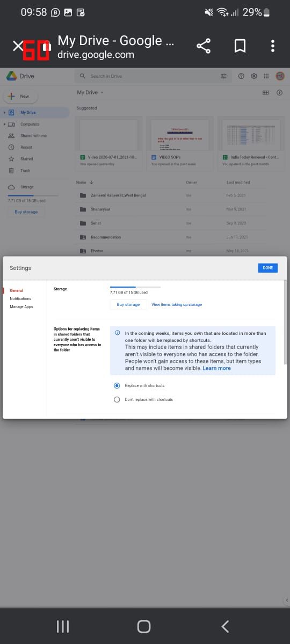Click Buy storage button in Settings dialog
Viewport: 290px width, 644px height.
coord(128,304)
